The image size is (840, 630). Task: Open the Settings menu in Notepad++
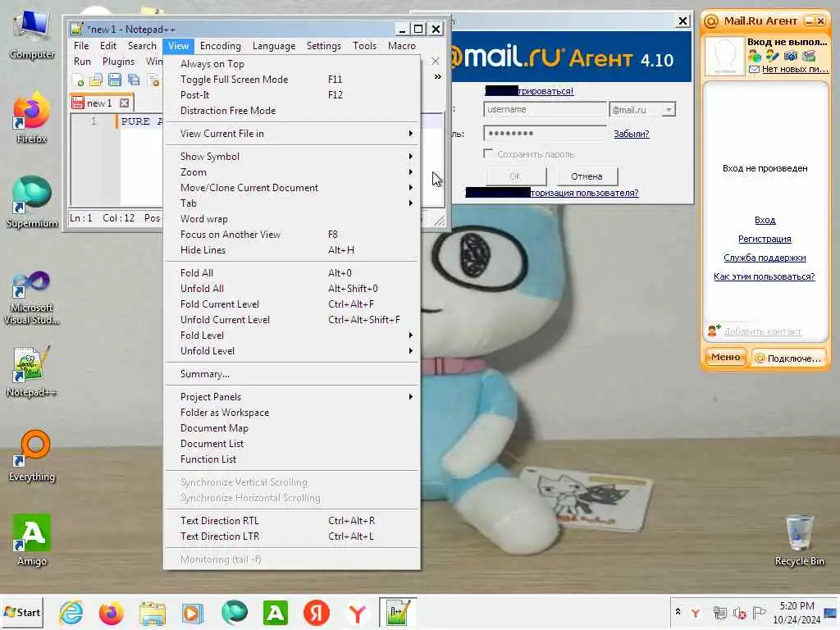pos(323,46)
